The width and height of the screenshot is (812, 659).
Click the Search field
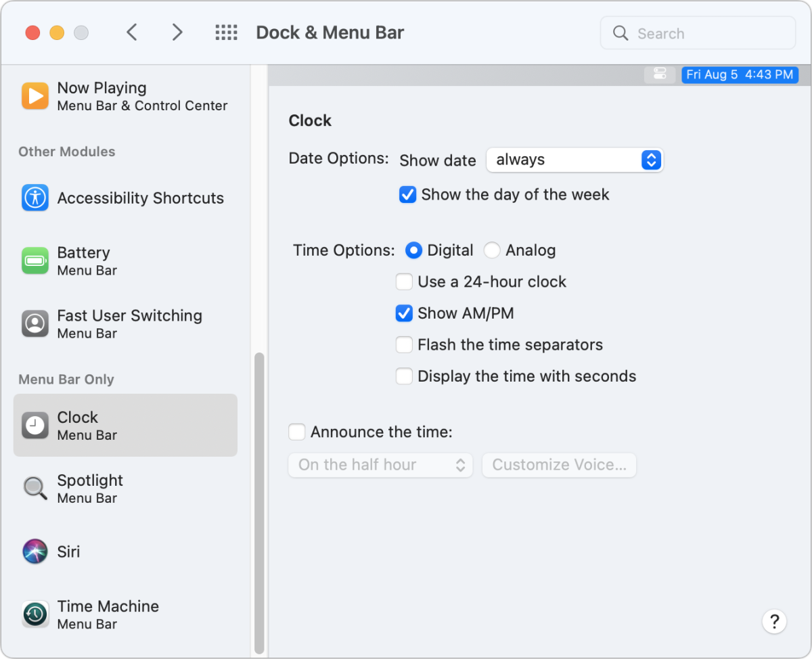698,33
